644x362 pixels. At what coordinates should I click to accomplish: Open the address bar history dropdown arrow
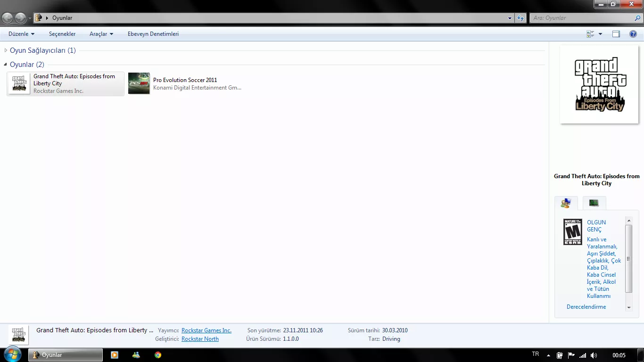(510, 18)
